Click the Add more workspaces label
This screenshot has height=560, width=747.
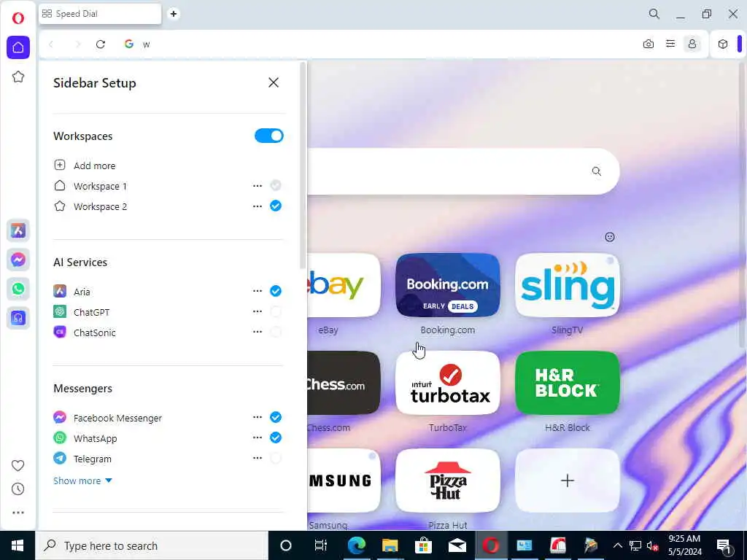coord(94,166)
